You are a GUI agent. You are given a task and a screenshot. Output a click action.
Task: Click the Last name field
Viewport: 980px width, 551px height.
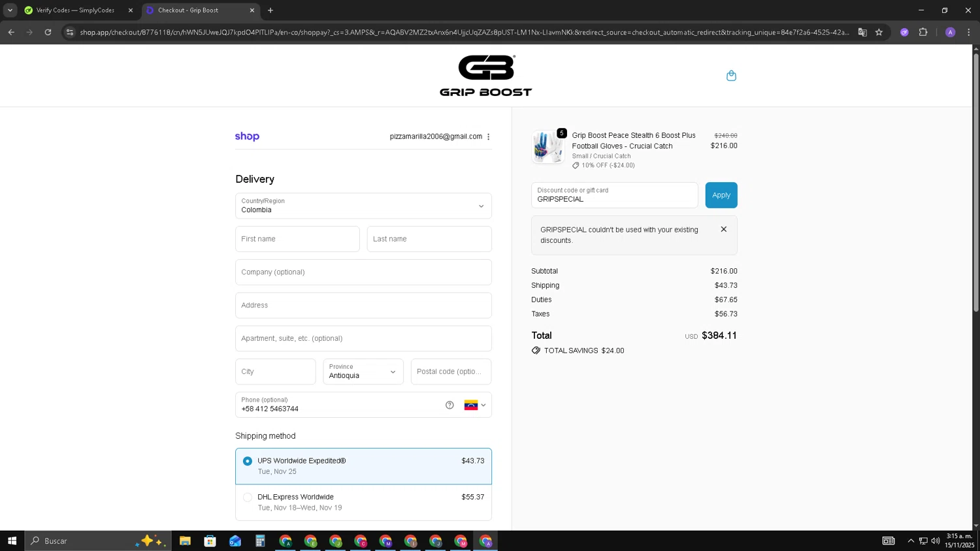[x=429, y=239]
